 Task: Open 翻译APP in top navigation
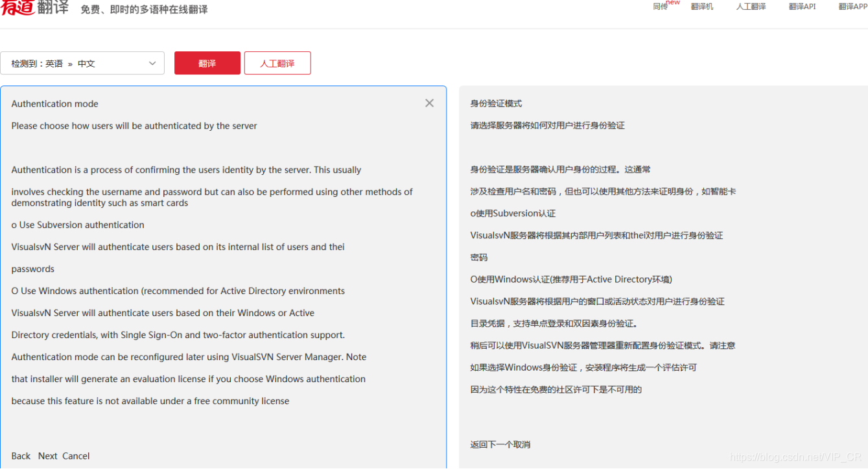(x=852, y=6)
